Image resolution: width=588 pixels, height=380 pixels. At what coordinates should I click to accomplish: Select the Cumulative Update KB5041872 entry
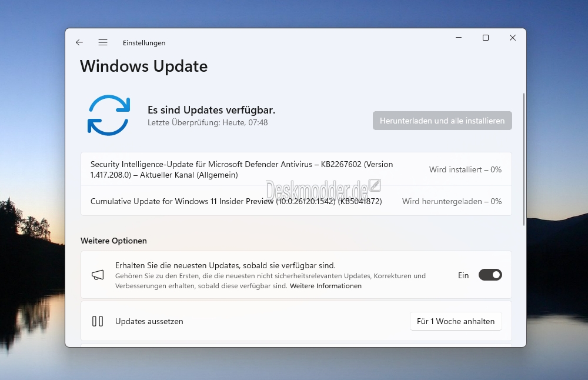pos(296,201)
